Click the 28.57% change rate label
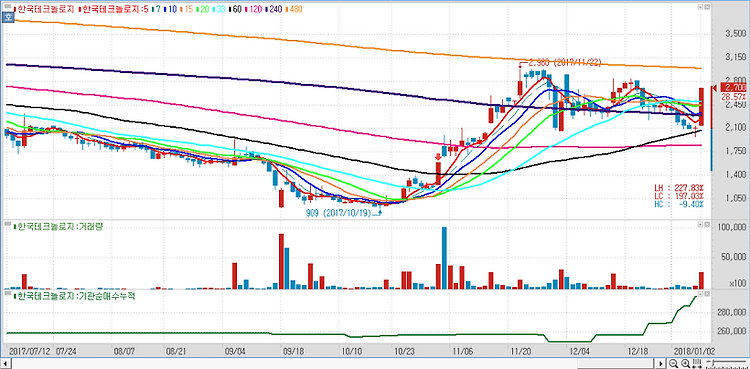Screen dimensions: 750x369 [733, 97]
